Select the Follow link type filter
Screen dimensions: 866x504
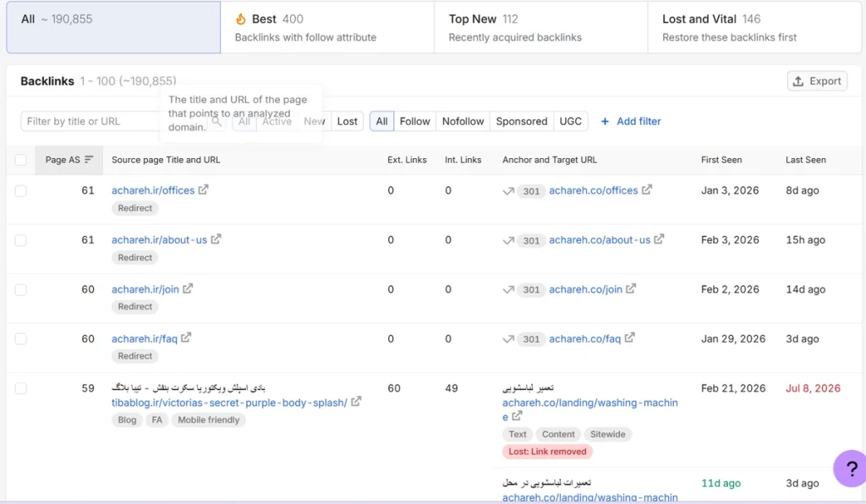click(x=414, y=121)
